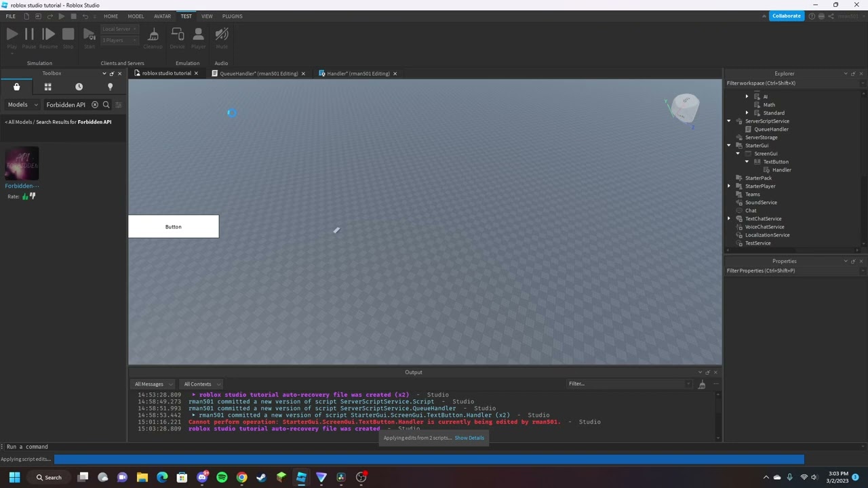Give the Forbidden model a thumbs up
868x488 pixels.
[x=25, y=197]
